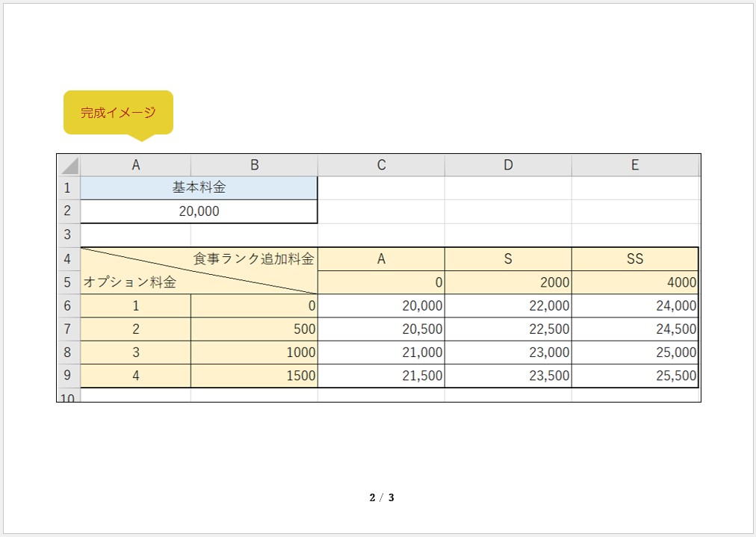Screen dimensions: 756x537
Task: Select row 2 header
Action: coord(69,211)
